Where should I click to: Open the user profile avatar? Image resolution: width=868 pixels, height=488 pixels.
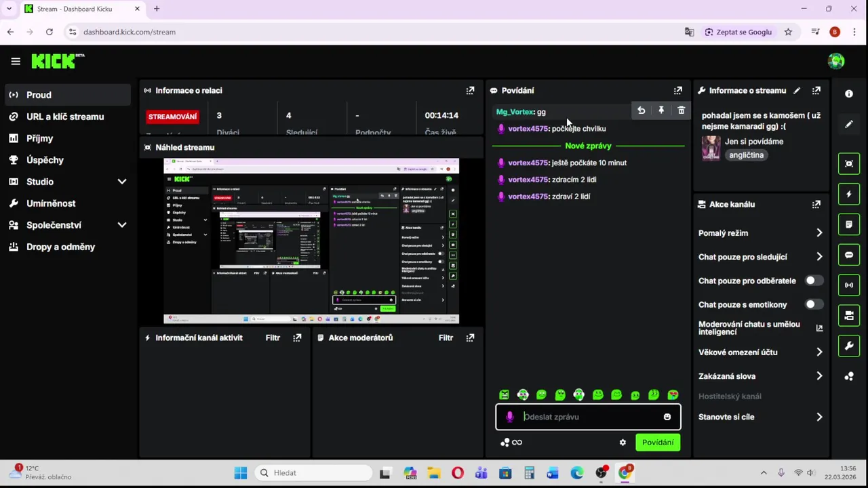click(836, 61)
